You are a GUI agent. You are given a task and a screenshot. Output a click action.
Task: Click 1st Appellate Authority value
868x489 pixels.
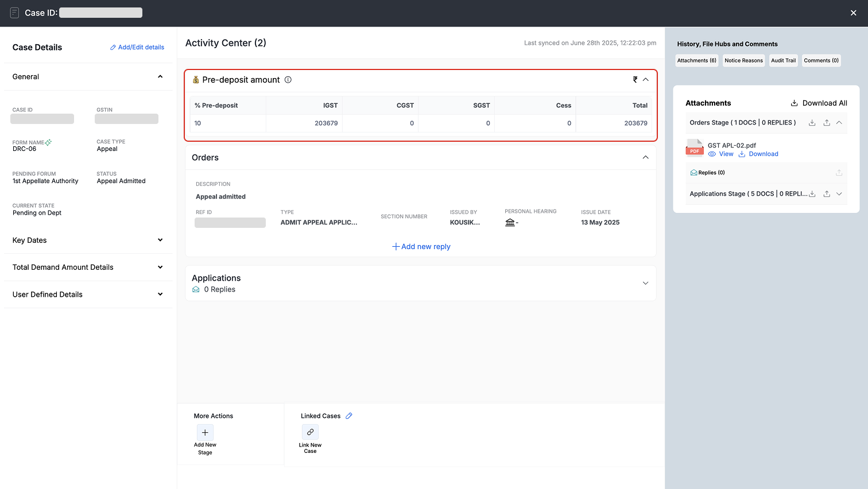tap(45, 181)
